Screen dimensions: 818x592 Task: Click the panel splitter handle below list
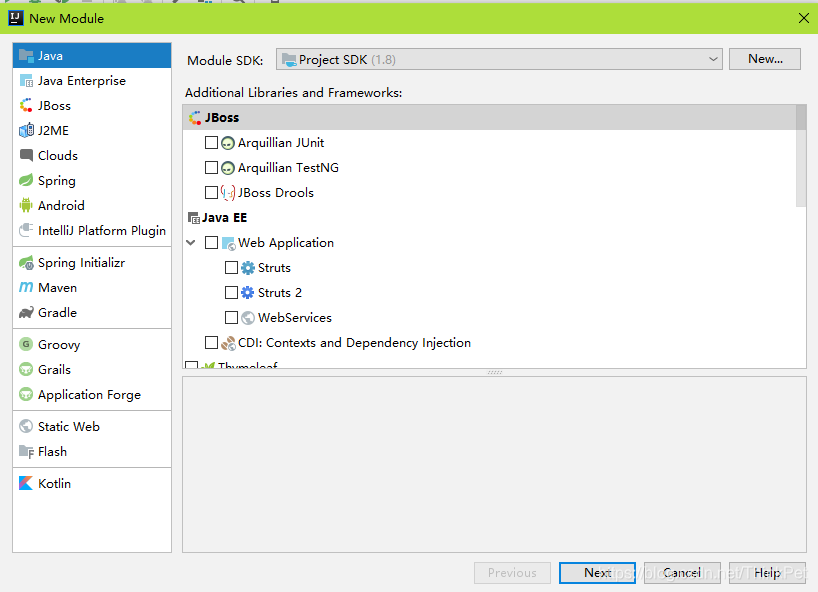click(494, 372)
